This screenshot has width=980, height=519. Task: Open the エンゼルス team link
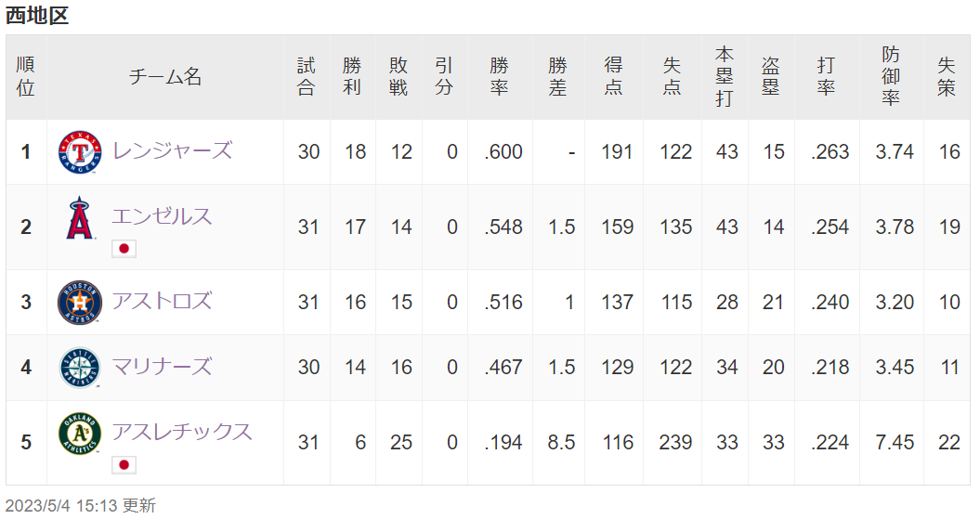(x=162, y=216)
